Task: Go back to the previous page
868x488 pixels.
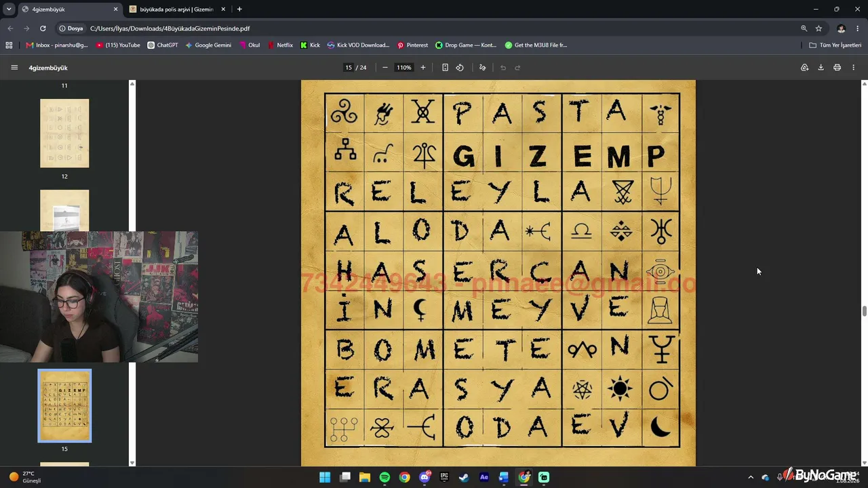Action: tap(10, 28)
